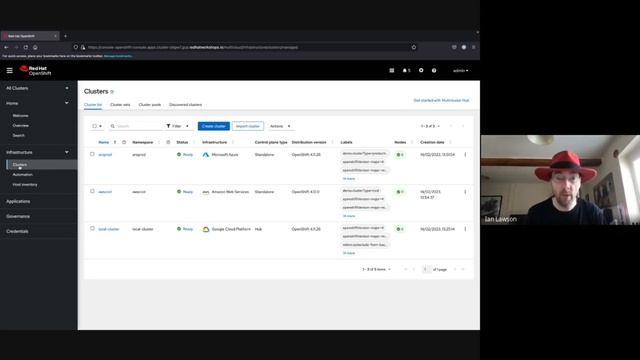Click the browser back arrow
Screen dimensions: 640x360
click(x=6, y=47)
